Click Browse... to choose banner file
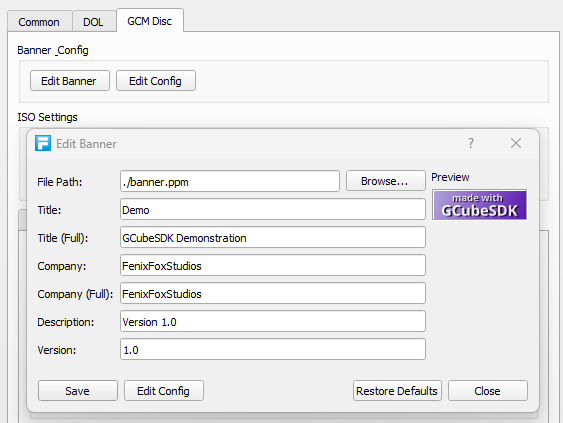This screenshot has height=423, width=563. tap(386, 181)
